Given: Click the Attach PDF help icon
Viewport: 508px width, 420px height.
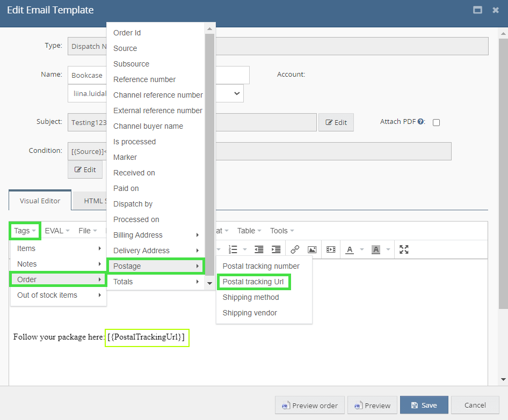Looking at the screenshot, I should (420, 122).
